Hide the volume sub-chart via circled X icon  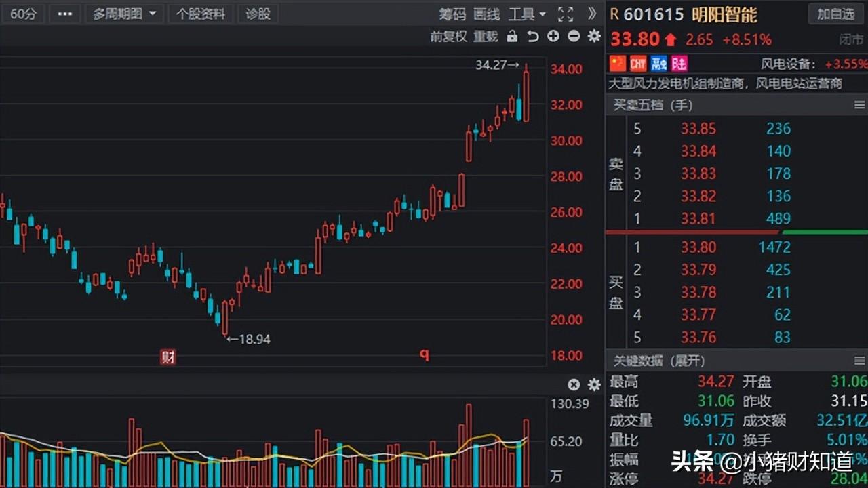click(574, 384)
